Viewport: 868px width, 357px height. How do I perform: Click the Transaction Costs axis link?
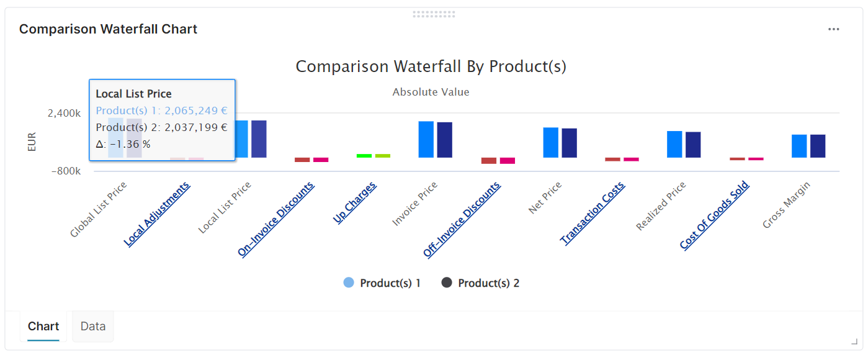click(x=593, y=213)
